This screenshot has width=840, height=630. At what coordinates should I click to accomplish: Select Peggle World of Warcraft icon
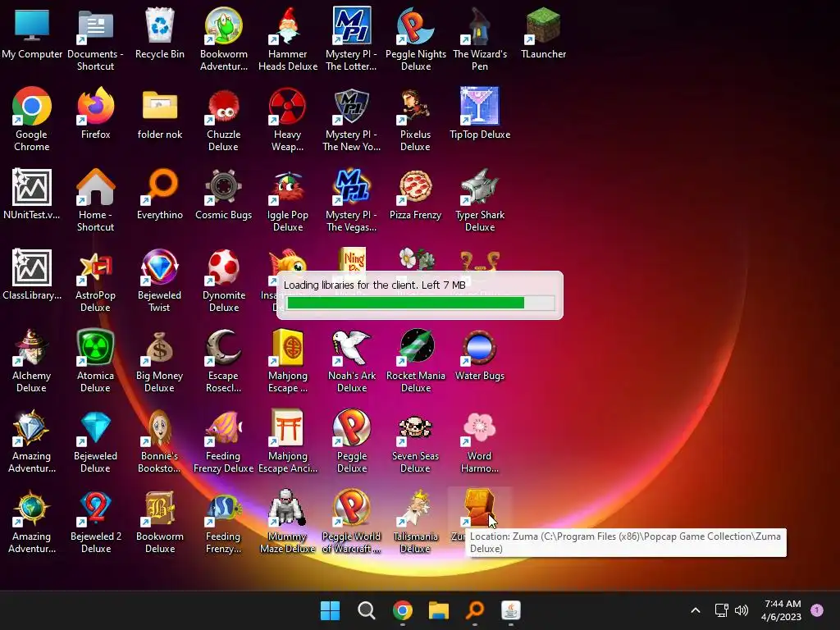pyautogui.click(x=352, y=507)
